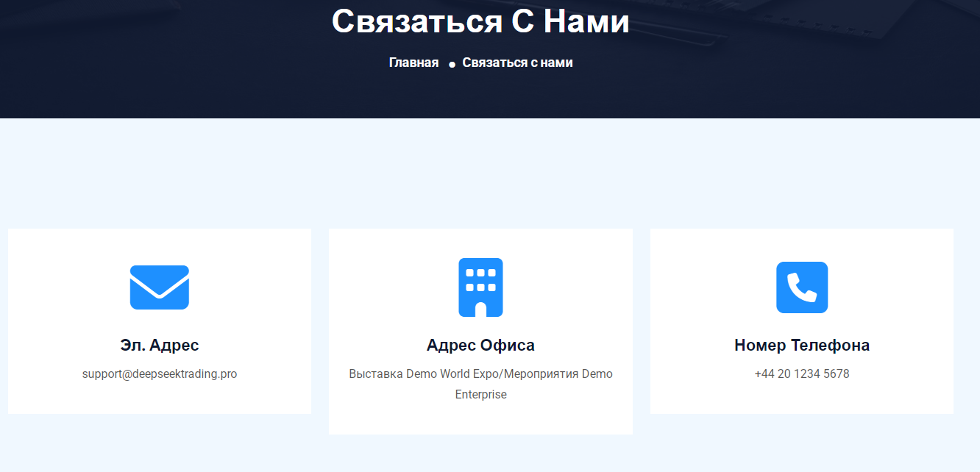Call the +44 20 1234 5678 number
This screenshot has width=980, height=472.
point(802,373)
